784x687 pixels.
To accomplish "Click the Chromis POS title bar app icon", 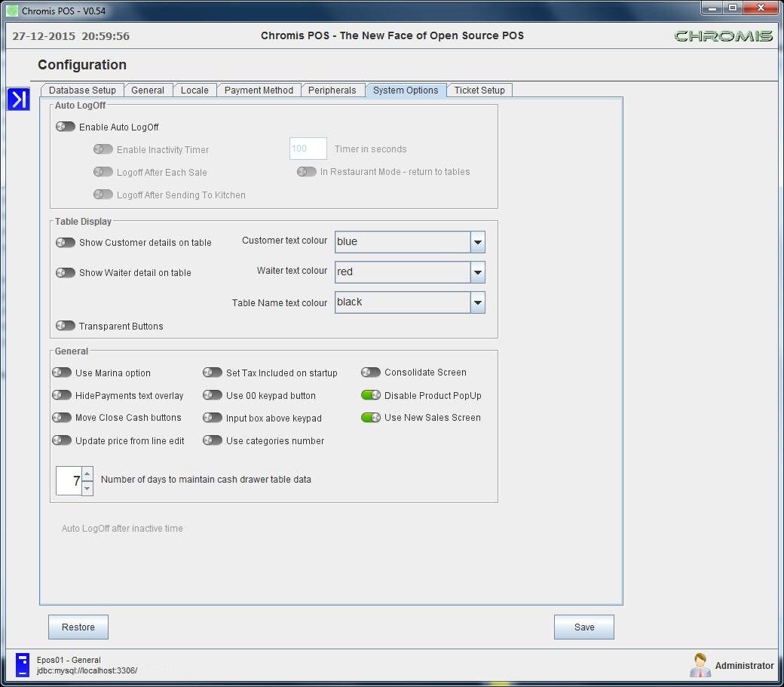I will [x=12, y=11].
